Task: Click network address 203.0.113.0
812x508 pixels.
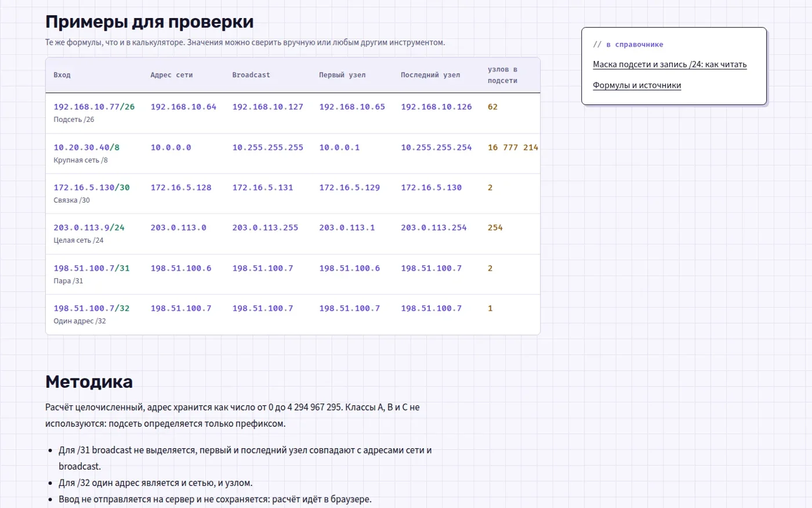Action: pyautogui.click(x=178, y=228)
